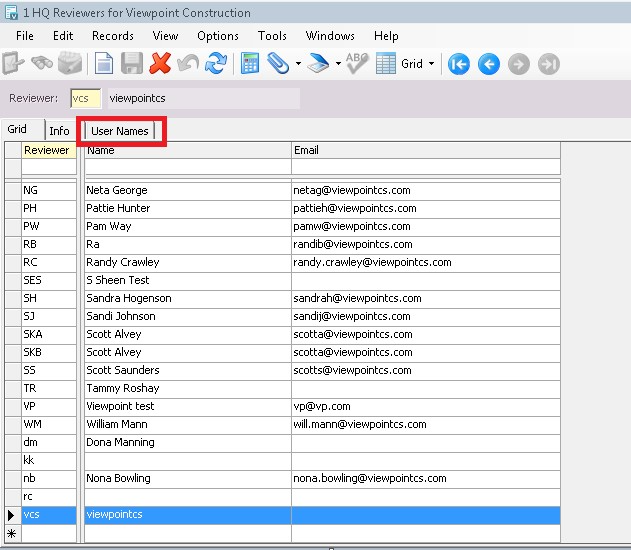The width and height of the screenshot is (631, 550).
Task: Go to previous record button
Action: click(x=489, y=64)
